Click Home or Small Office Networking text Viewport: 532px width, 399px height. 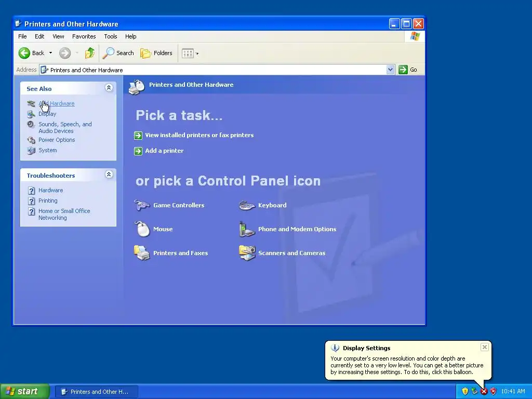(64, 214)
